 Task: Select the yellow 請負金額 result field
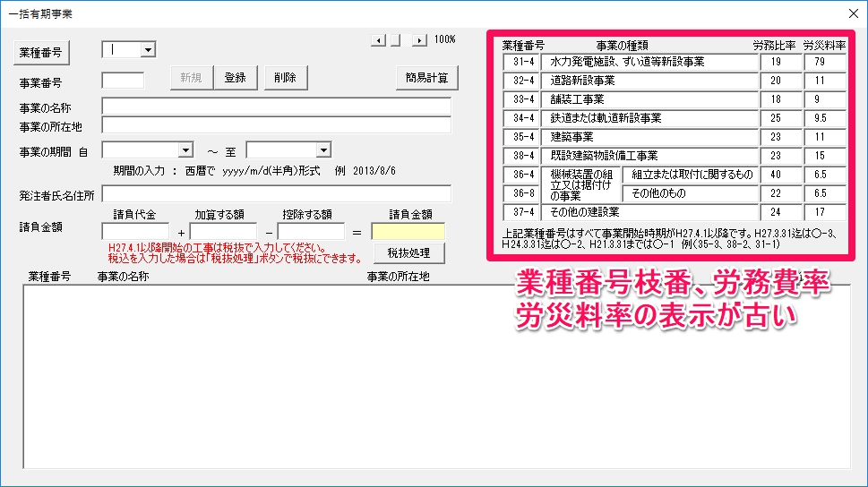tap(408, 232)
